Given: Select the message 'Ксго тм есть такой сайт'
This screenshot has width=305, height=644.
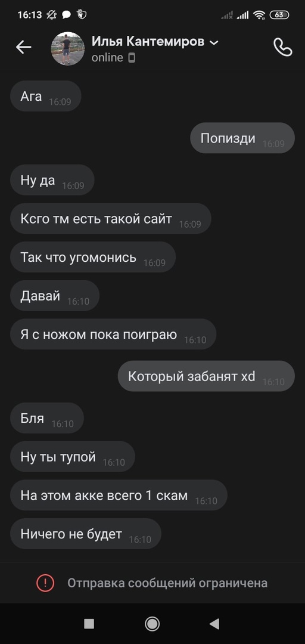Looking at the screenshot, I should 111,218.
